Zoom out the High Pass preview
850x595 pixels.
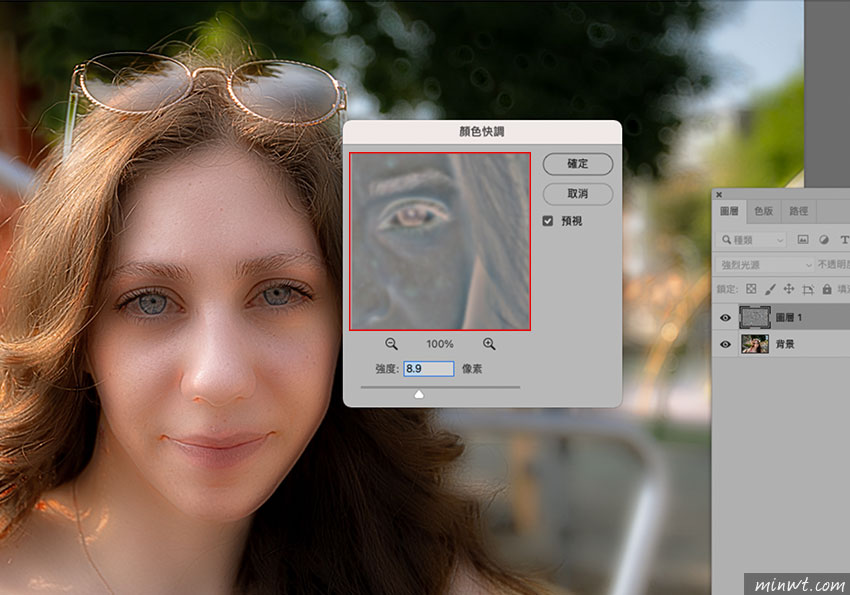coord(391,344)
